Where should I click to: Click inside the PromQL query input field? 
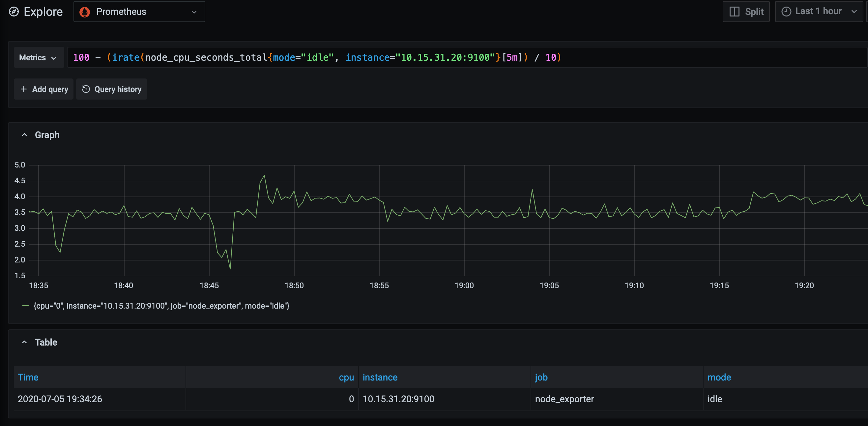click(404, 57)
